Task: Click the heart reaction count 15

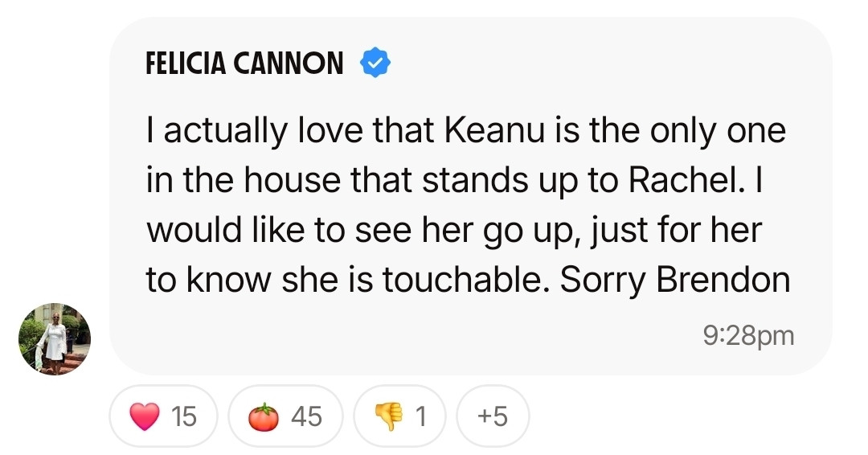Action: point(184,416)
